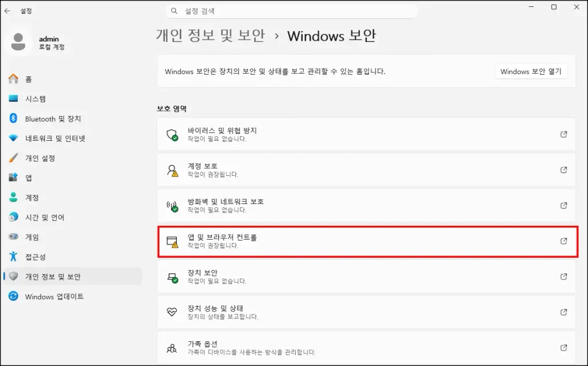Click external-link icon for 가족 옵션
The width and height of the screenshot is (588, 366).
click(x=564, y=348)
